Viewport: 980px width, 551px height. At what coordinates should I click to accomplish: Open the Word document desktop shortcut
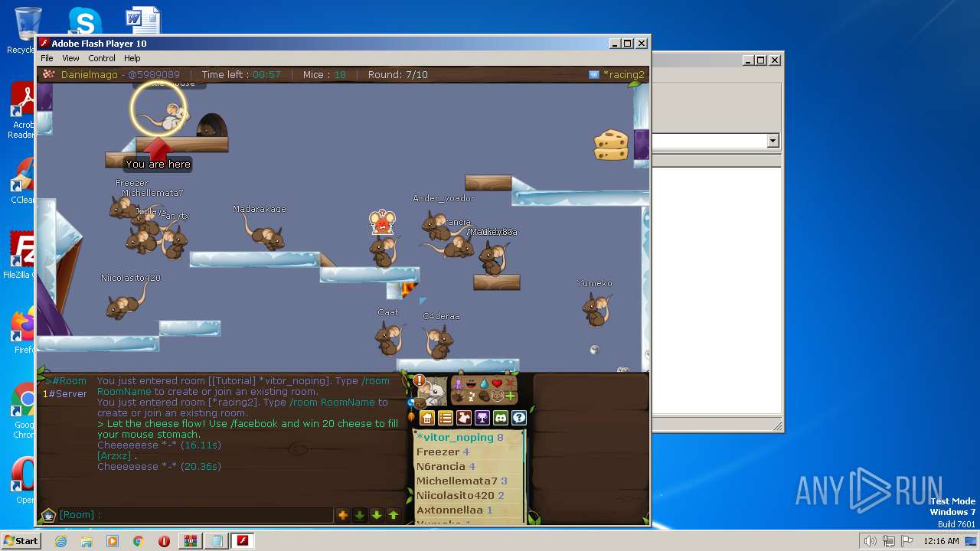(143, 21)
